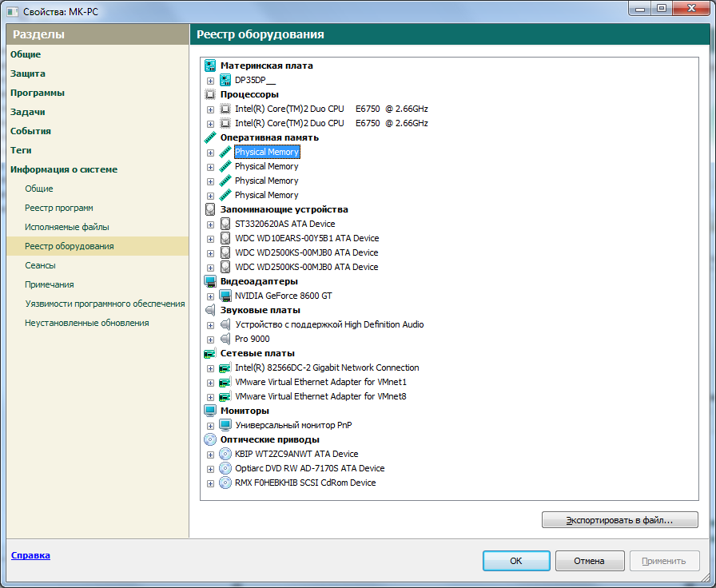
Task: Select the Реестр оборудования subsection
Action: (97, 246)
